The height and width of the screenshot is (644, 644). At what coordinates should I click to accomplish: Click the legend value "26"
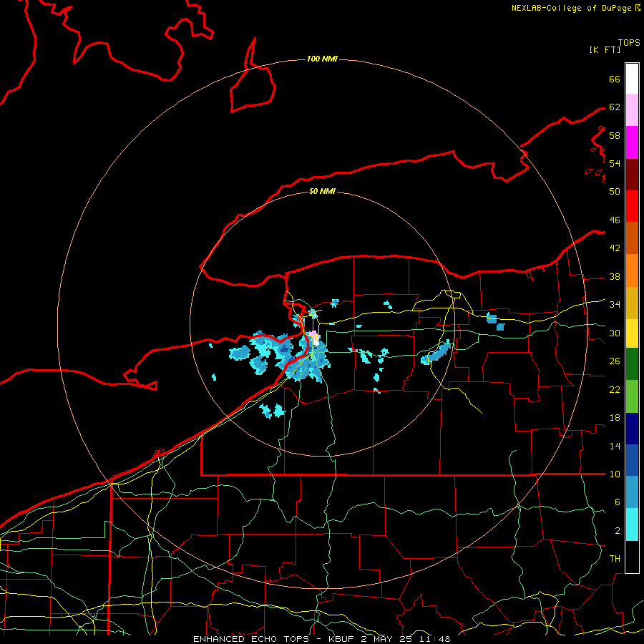pyautogui.click(x=615, y=361)
